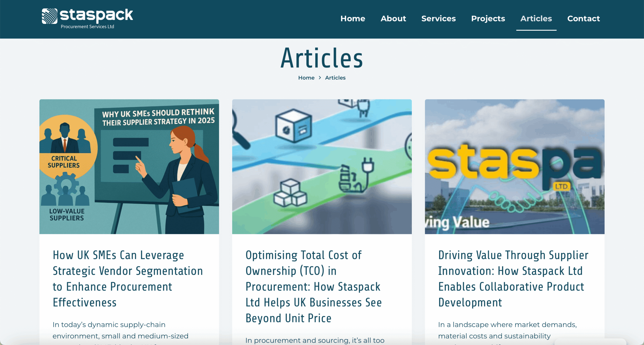This screenshot has width=644, height=345.
Task: Open article on Strategic Vendor Segmentation
Action: [128, 279]
